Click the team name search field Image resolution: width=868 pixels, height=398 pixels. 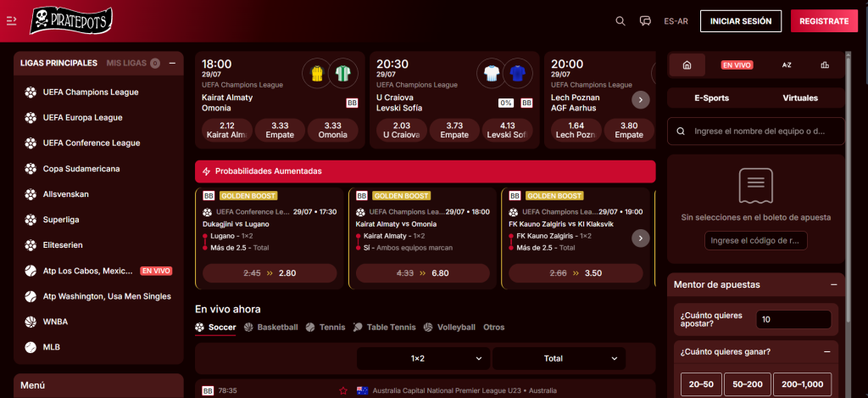coord(755,132)
